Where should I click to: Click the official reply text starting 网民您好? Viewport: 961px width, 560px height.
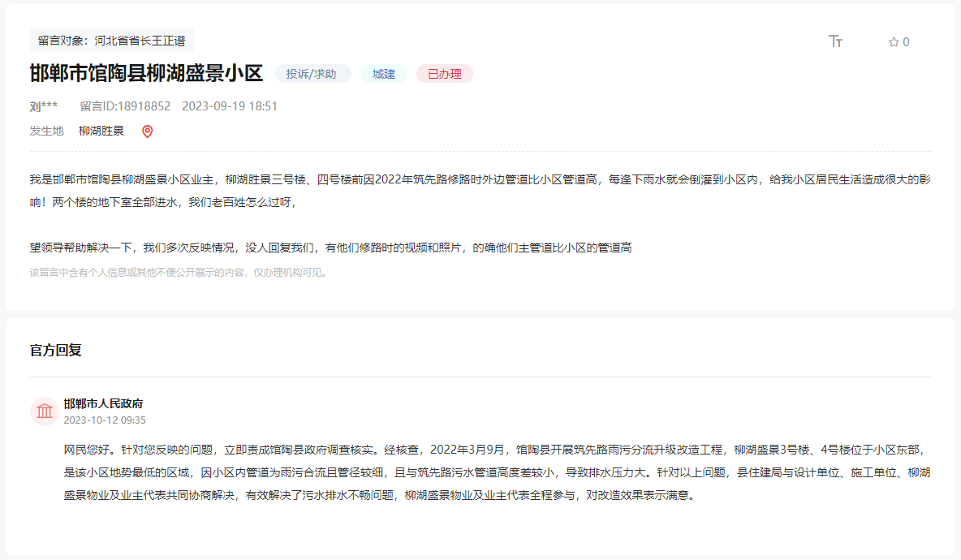tap(497, 472)
